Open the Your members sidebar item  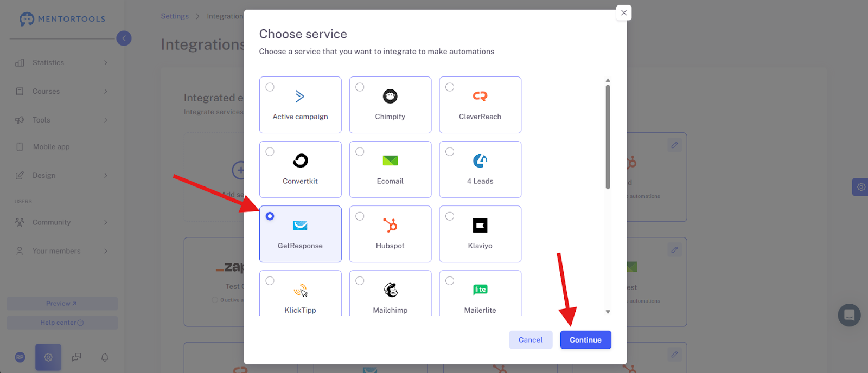click(x=62, y=251)
